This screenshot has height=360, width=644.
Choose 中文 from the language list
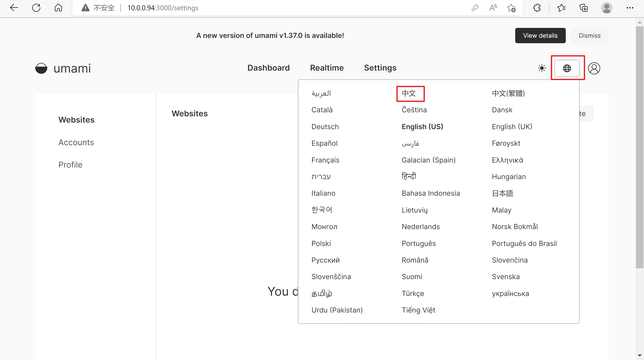coord(409,93)
